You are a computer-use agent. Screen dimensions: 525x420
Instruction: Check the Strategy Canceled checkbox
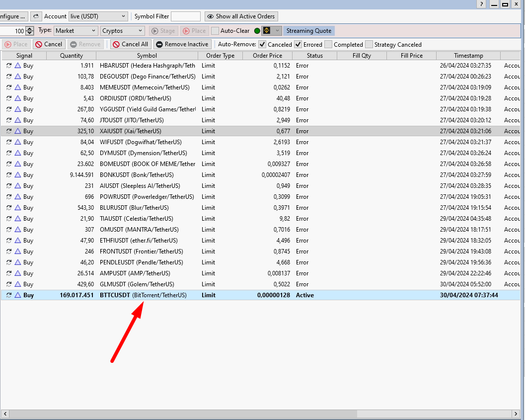369,45
